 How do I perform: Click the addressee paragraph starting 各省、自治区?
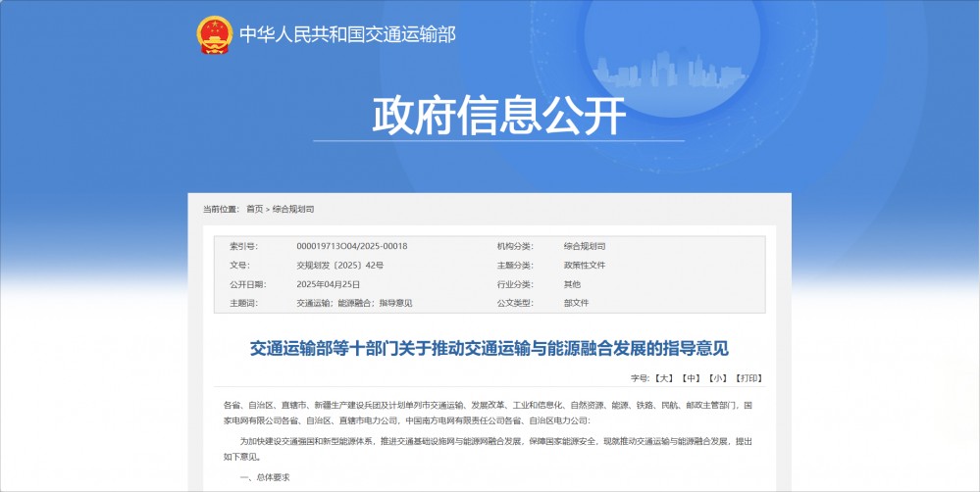489,413
